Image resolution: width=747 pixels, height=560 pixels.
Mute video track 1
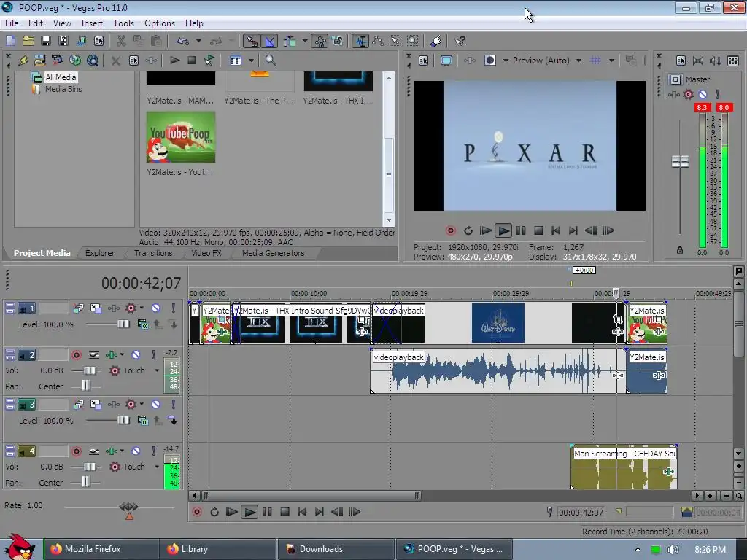click(x=156, y=308)
